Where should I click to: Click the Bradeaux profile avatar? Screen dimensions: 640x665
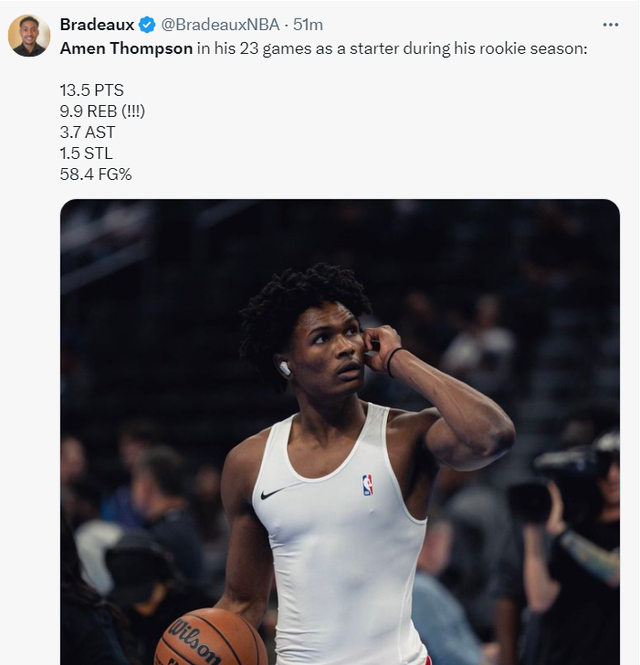click(29, 36)
